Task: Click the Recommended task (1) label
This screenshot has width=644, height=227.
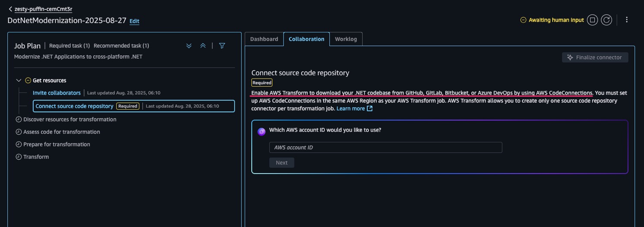Action: tap(121, 46)
